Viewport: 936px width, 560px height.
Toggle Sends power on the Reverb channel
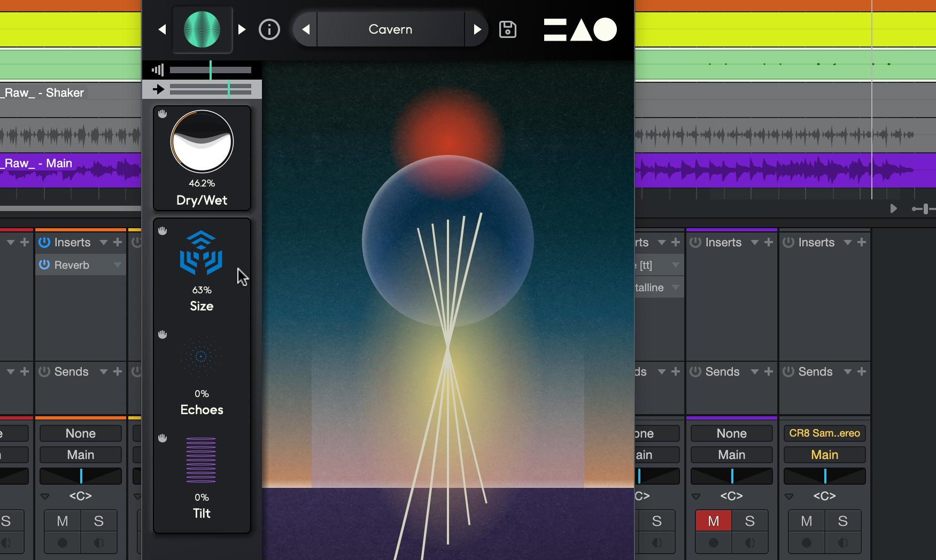coord(44,371)
